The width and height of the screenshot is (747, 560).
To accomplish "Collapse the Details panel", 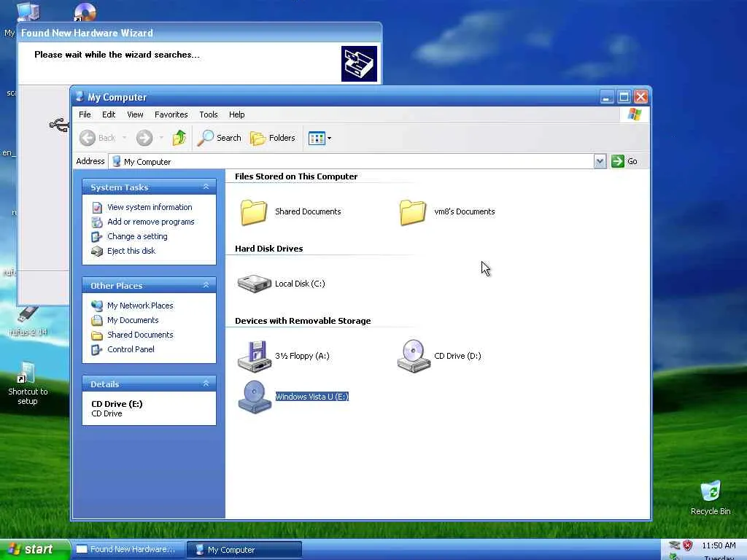I will 206,384.
